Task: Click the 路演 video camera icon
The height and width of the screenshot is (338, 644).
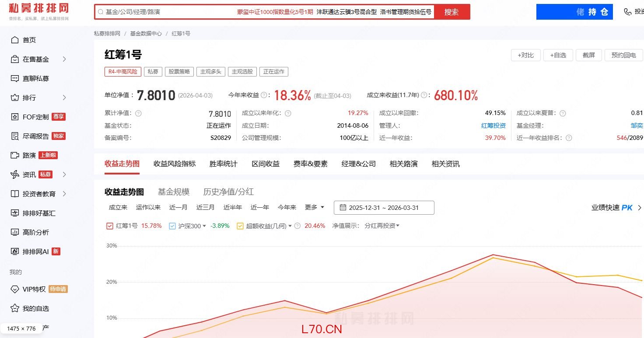Action: coord(15,155)
